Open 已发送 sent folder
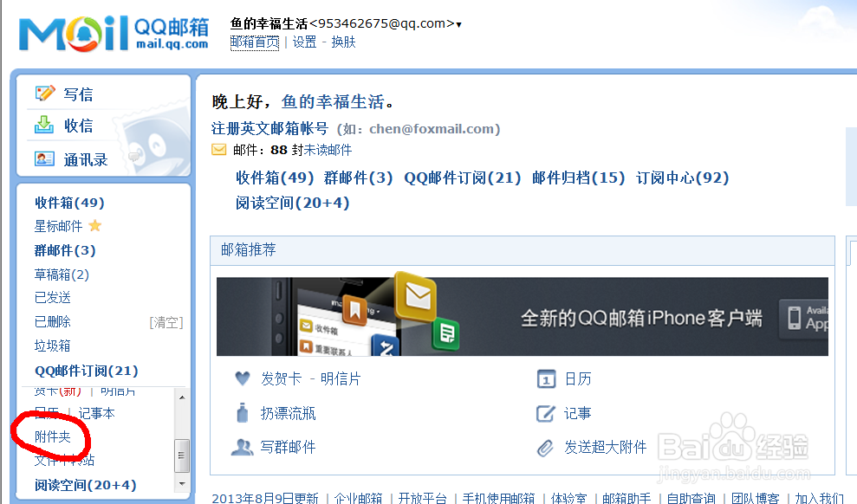Viewport: 857px width, 504px height. [53, 298]
